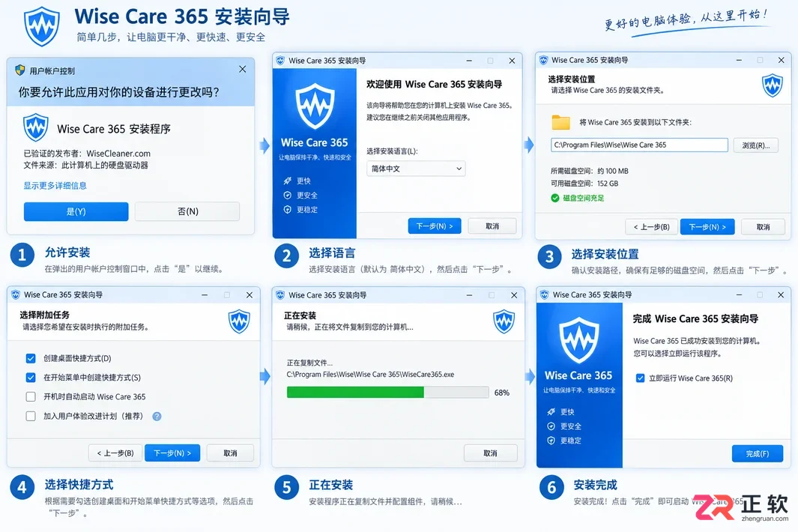Click the 浏览(R)... browse button
The width and height of the screenshot is (798, 532).
[x=756, y=145]
